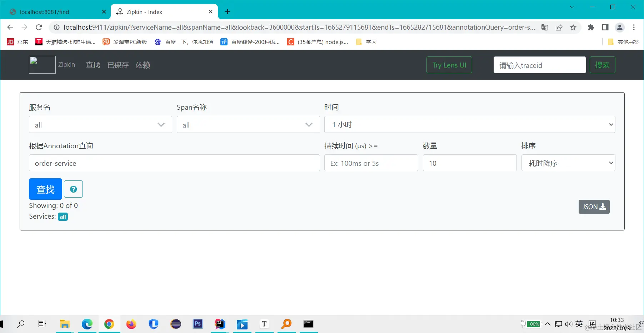644x333 pixels.
Task: Go forward in browser history
Action: [24, 27]
